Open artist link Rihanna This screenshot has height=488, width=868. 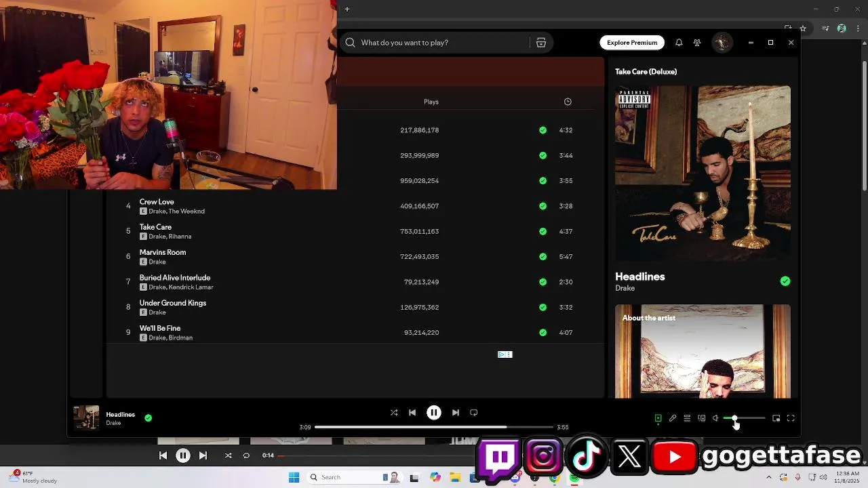click(x=180, y=237)
